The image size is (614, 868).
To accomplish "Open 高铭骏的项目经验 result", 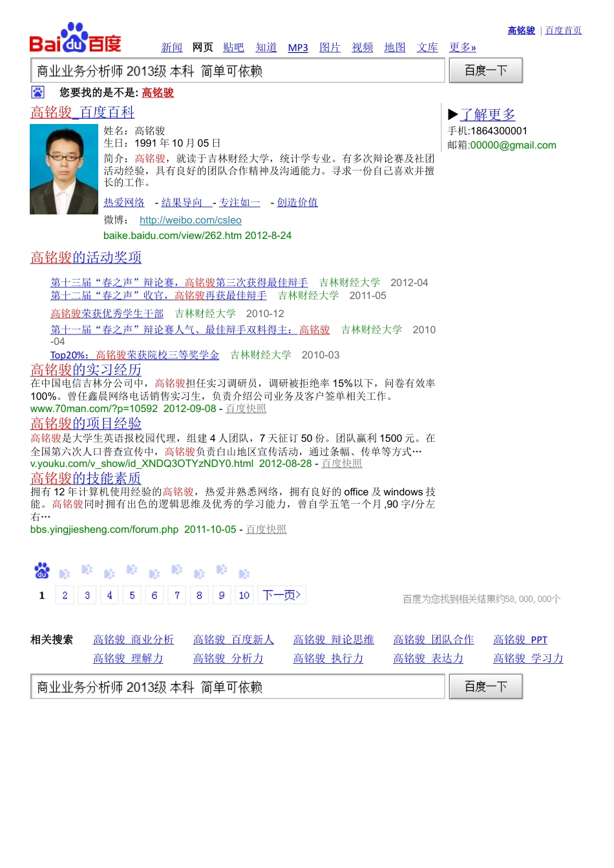I will tap(86, 423).
